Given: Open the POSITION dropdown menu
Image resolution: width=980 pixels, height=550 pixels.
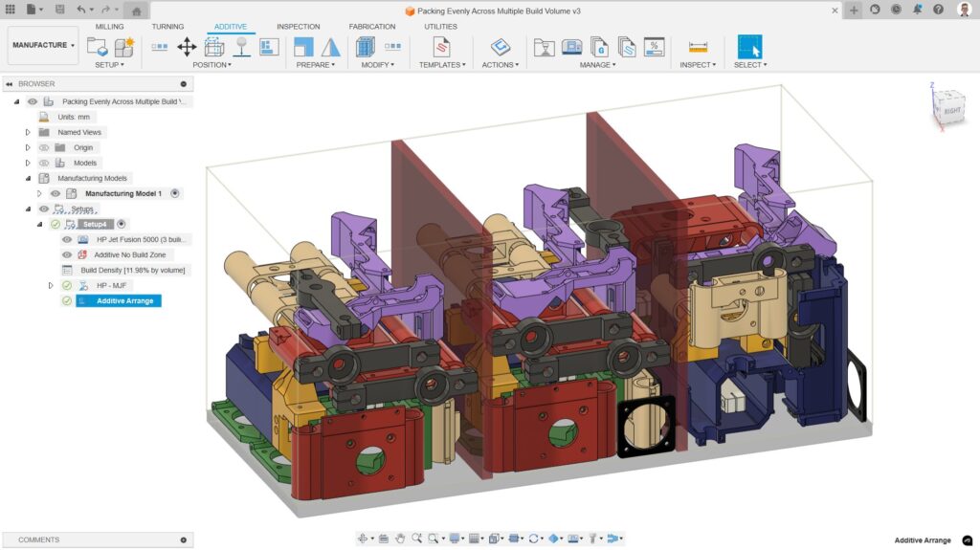Looking at the screenshot, I should (x=212, y=64).
